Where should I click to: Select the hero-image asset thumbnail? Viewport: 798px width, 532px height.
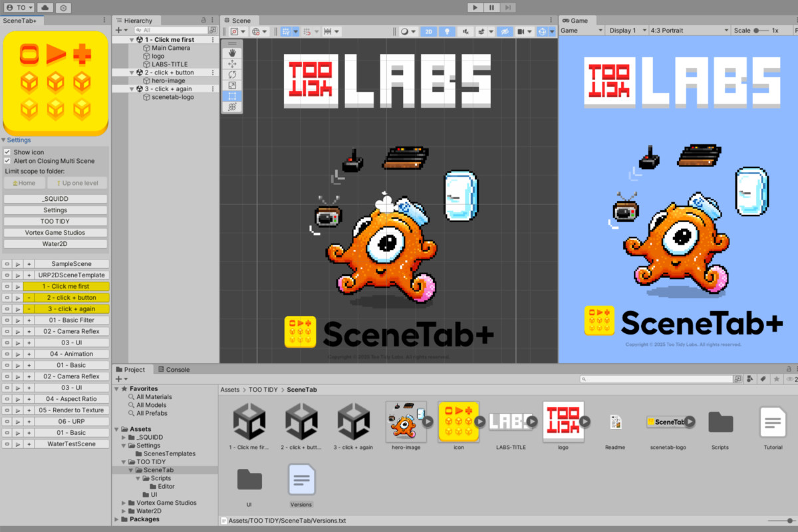pos(406,422)
